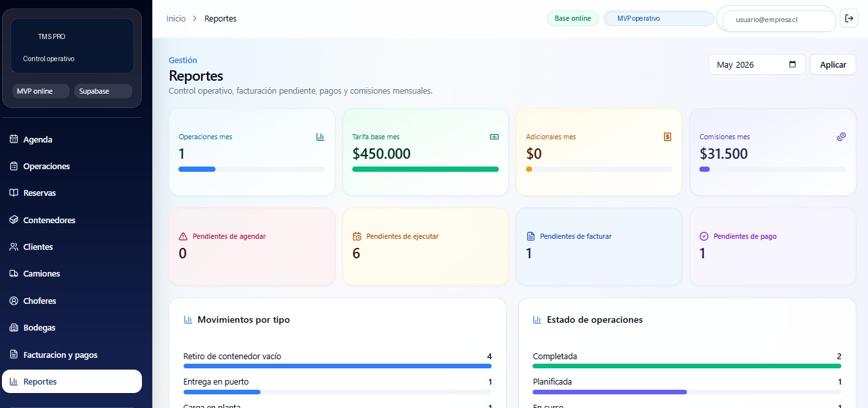Click the Completada green status bar
The height and width of the screenshot is (408, 868).
pos(687,366)
